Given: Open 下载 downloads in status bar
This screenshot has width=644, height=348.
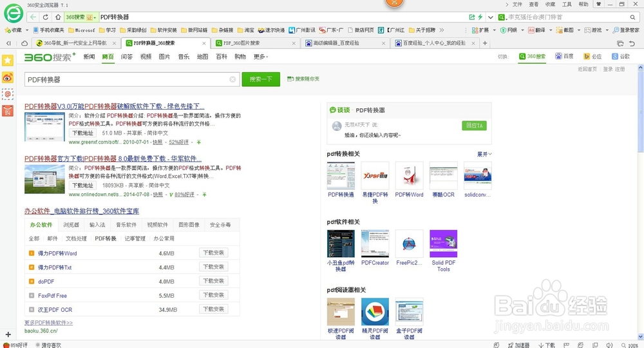Looking at the screenshot, I should pos(547,345).
